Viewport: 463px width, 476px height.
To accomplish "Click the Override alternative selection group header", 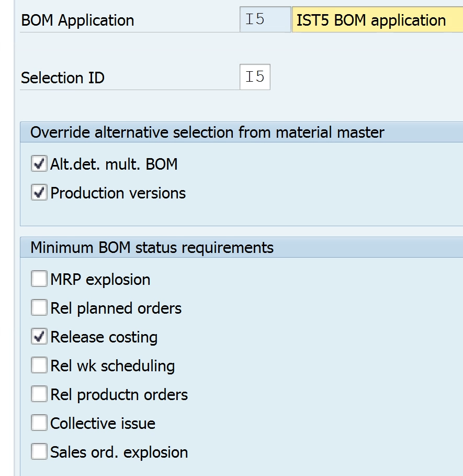I will [x=241, y=132].
